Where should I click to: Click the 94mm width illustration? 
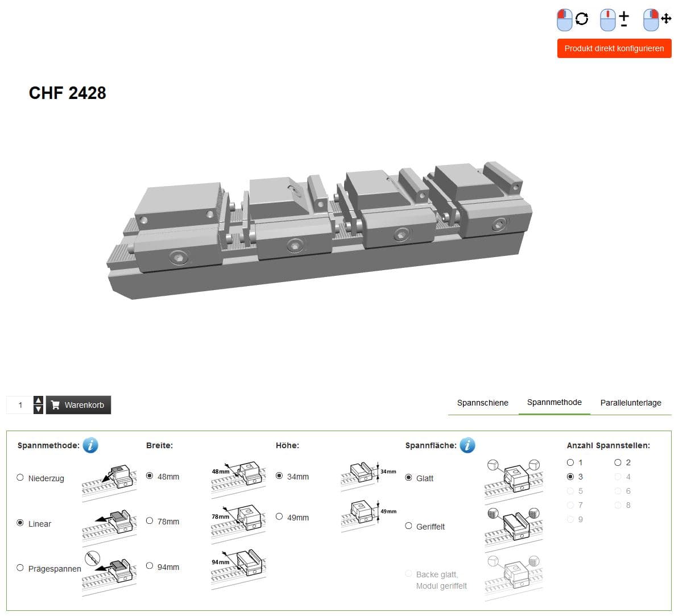[x=238, y=569]
